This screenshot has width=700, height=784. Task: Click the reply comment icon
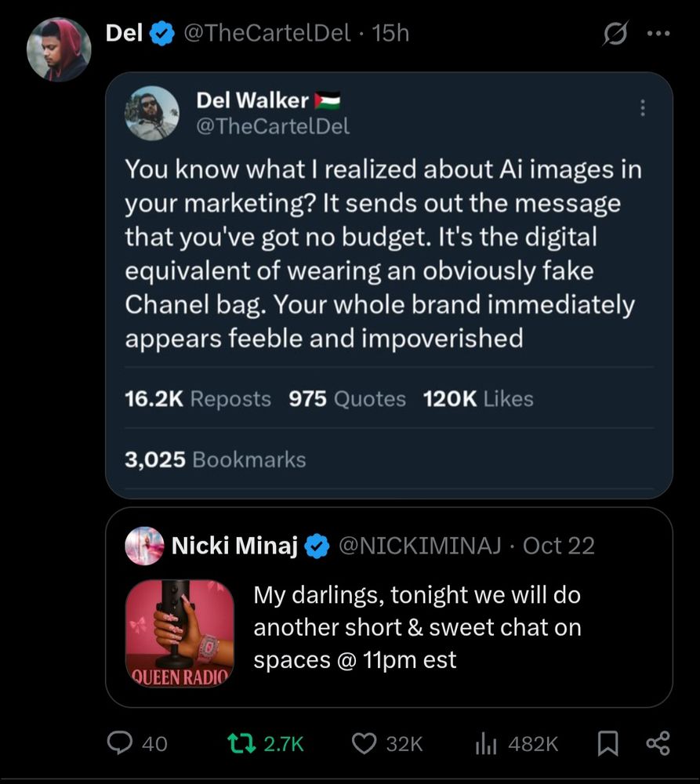click(x=119, y=743)
